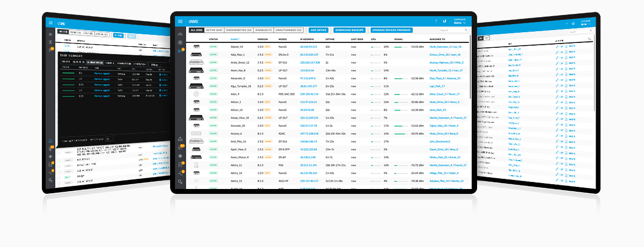The height and width of the screenshot is (247, 644).
Task: Click the Add Device button
Action: [x=318, y=30]
